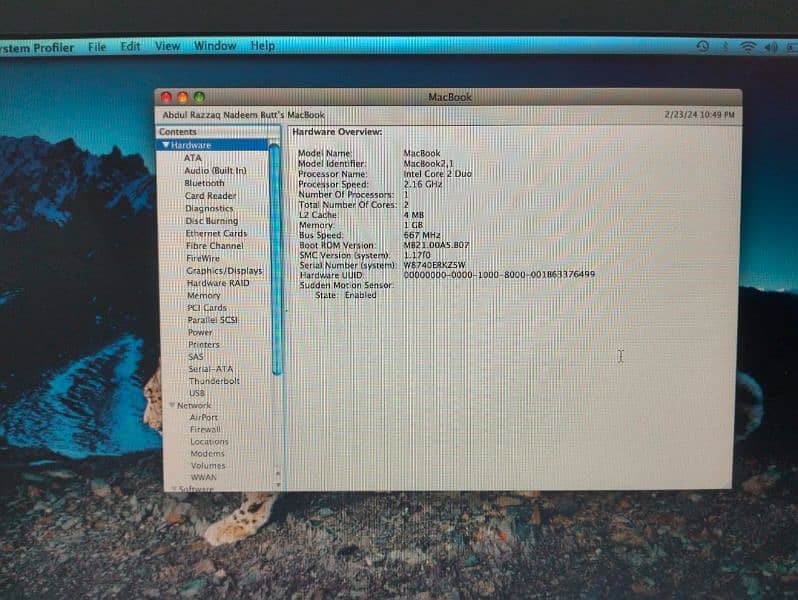Open the Wi-Fi AirPort status menu
This screenshot has width=798, height=600.
[x=748, y=47]
